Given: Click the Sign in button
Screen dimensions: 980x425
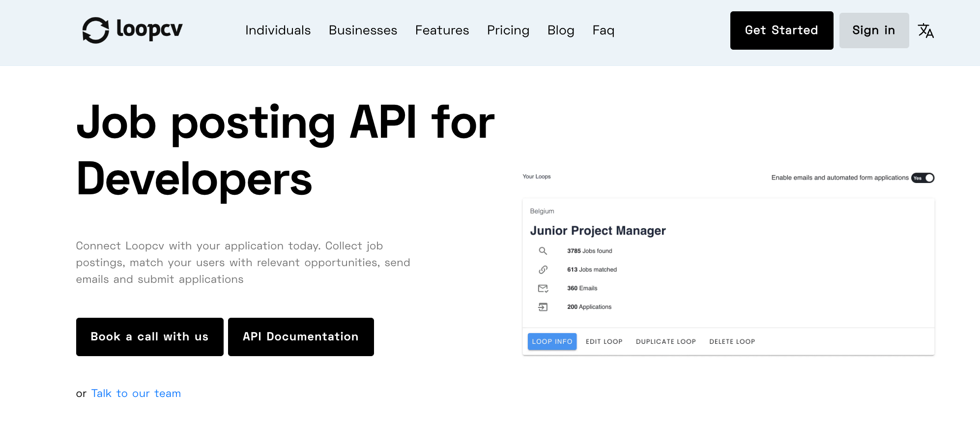Looking at the screenshot, I should coord(873,30).
